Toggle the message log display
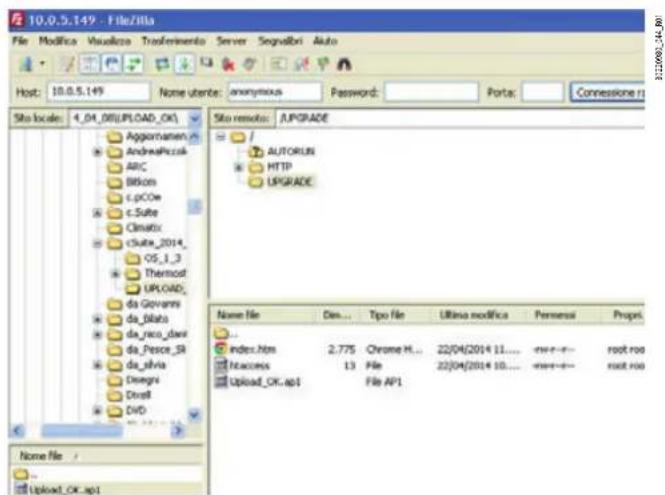 [67, 64]
